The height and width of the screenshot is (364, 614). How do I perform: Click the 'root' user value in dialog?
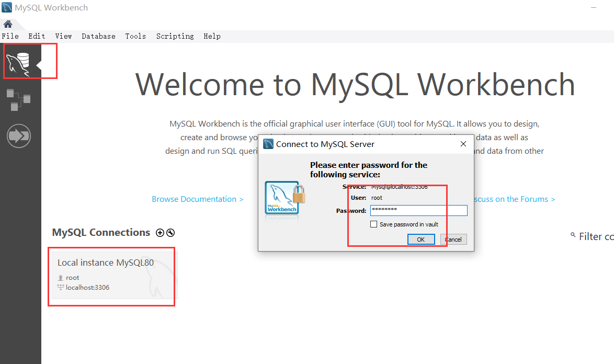tap(377, 198)
